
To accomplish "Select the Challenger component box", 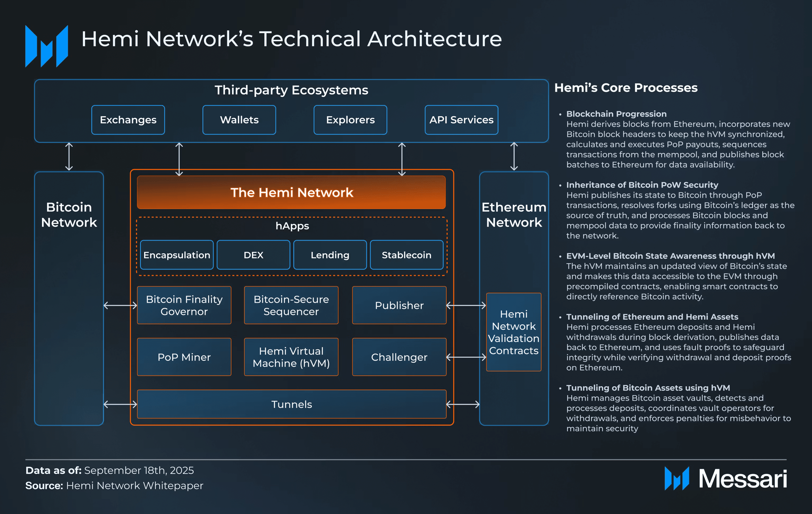I will pyautogui.click(x=399, y=357).
